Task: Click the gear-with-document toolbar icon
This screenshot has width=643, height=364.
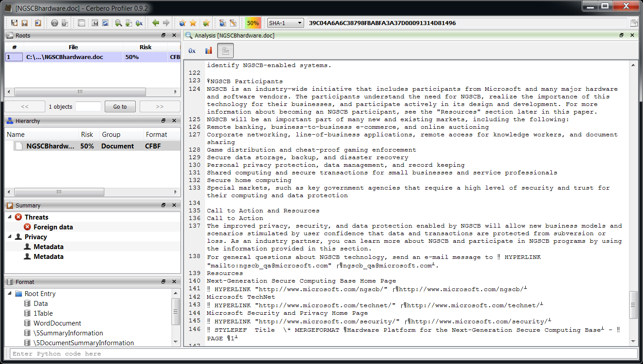Action: pyautogui.click(x=65, y=23)
